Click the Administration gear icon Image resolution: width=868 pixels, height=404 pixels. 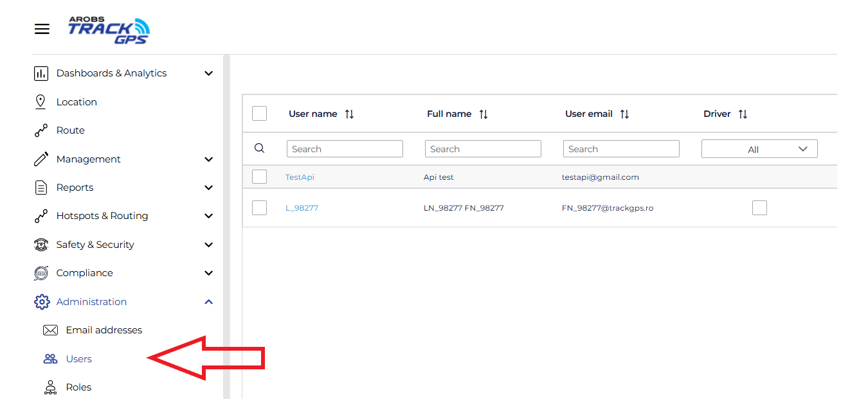point(41,302)
